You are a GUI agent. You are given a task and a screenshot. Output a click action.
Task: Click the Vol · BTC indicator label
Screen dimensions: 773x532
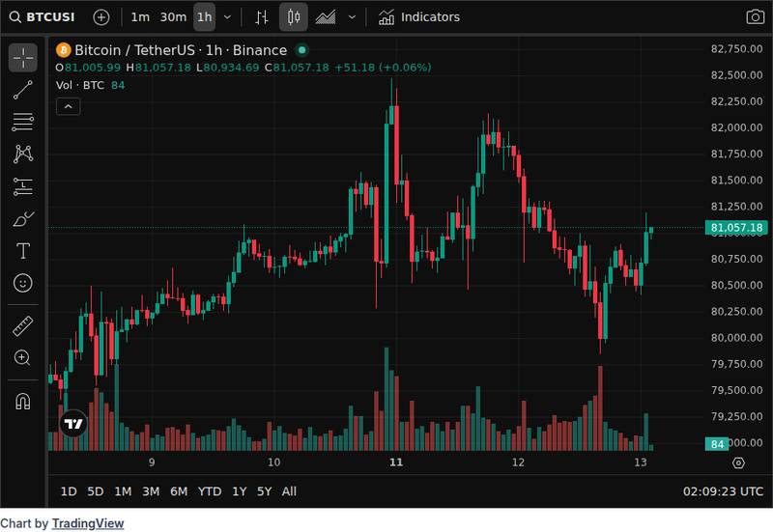(80, 85)
